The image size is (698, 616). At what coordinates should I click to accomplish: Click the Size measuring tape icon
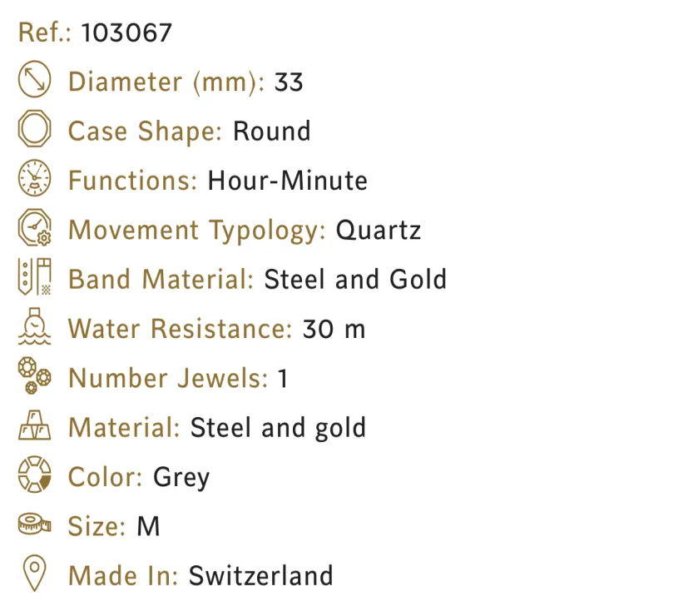point(34,525)
